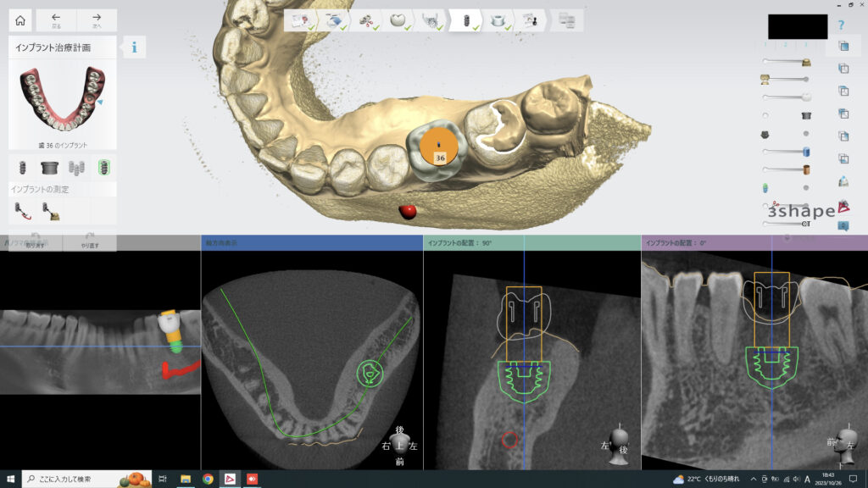This screenshot has height=488, width=868.
Task: Open the report approval workflow step
Action: 531,20
